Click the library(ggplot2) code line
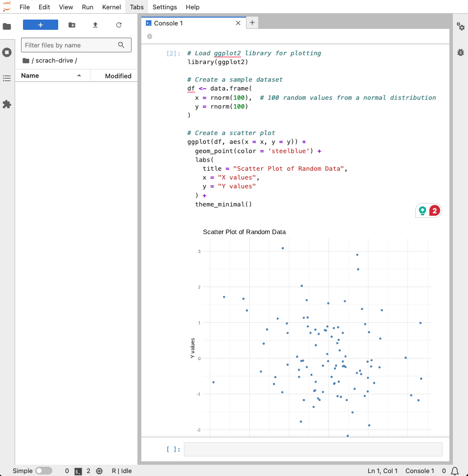 point(218,62)
